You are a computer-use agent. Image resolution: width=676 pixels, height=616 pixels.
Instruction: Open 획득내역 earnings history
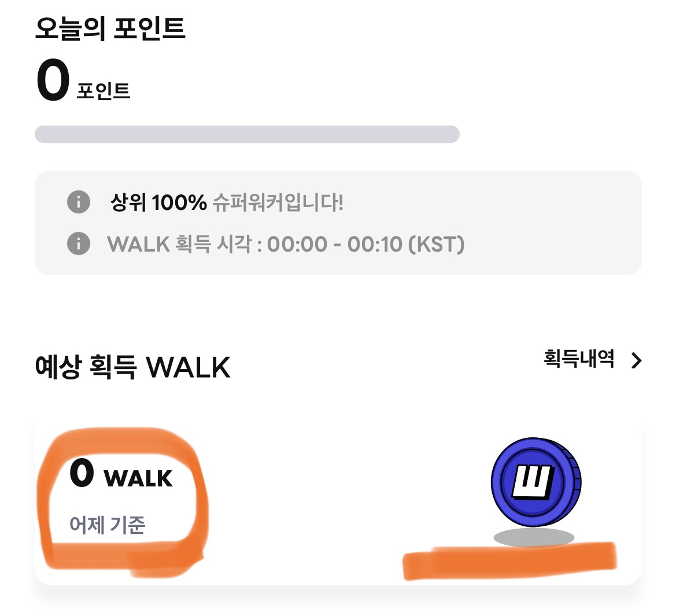point(578,360)
